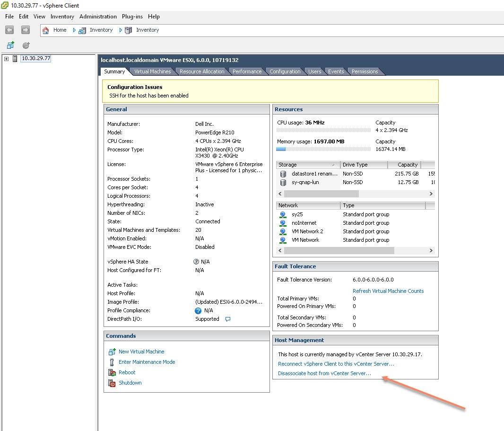Expand the 10.30.29.77 host tree node

(x=6, y=59)
